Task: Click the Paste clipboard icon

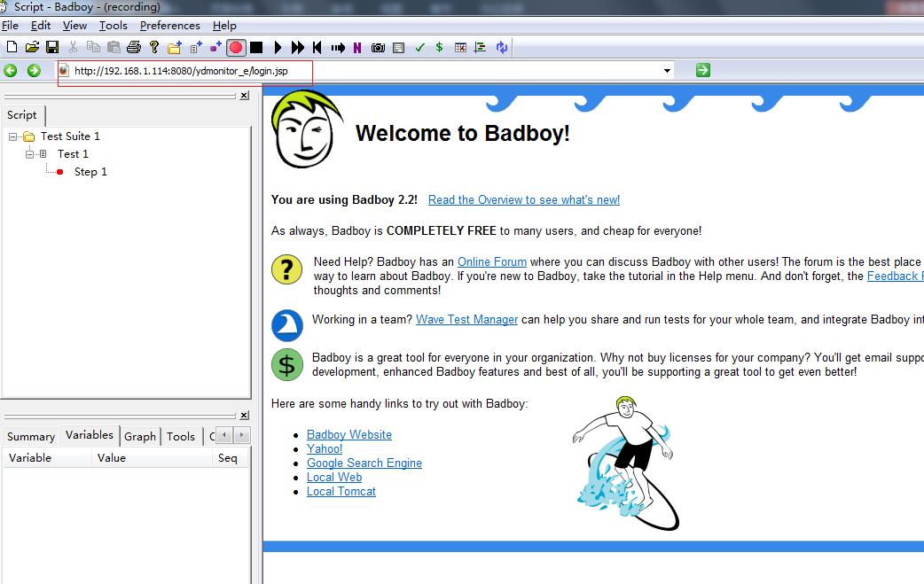Action: pos(114,47)
